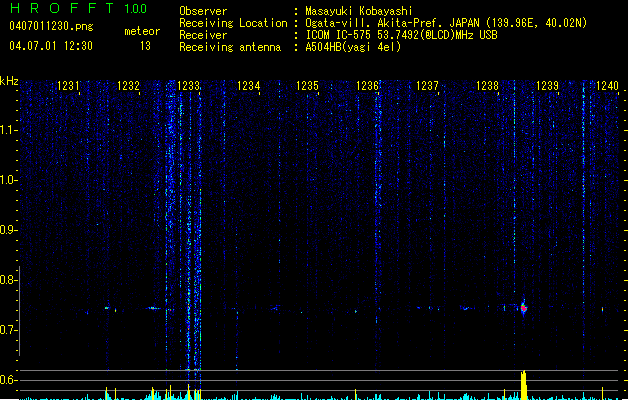Click the 1236 time marker
The image size is (629, 400).
coord(367,86)
